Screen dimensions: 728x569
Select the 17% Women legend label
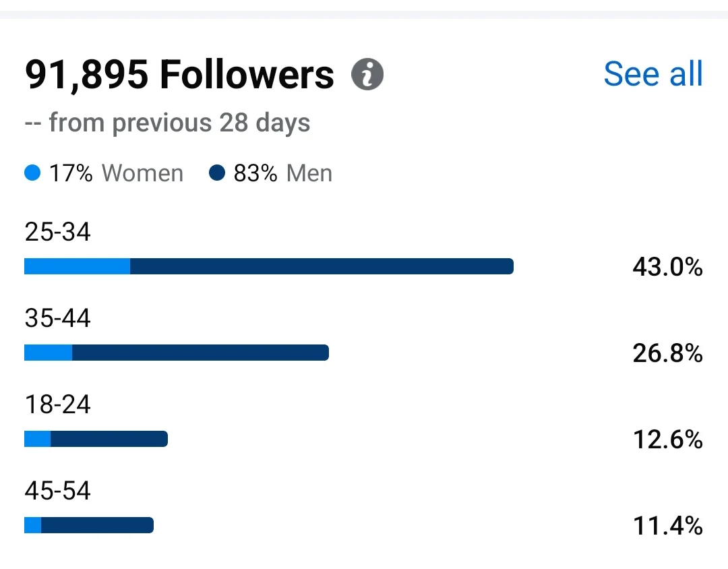[x=116, y=173]
